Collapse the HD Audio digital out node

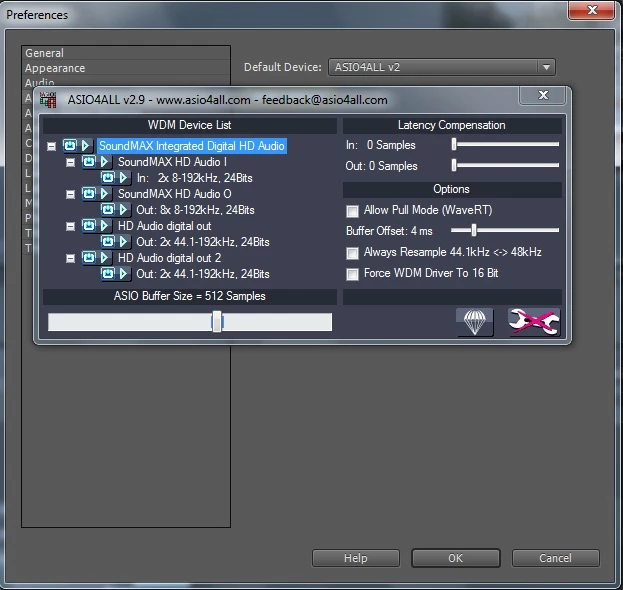tap(70, 226)
